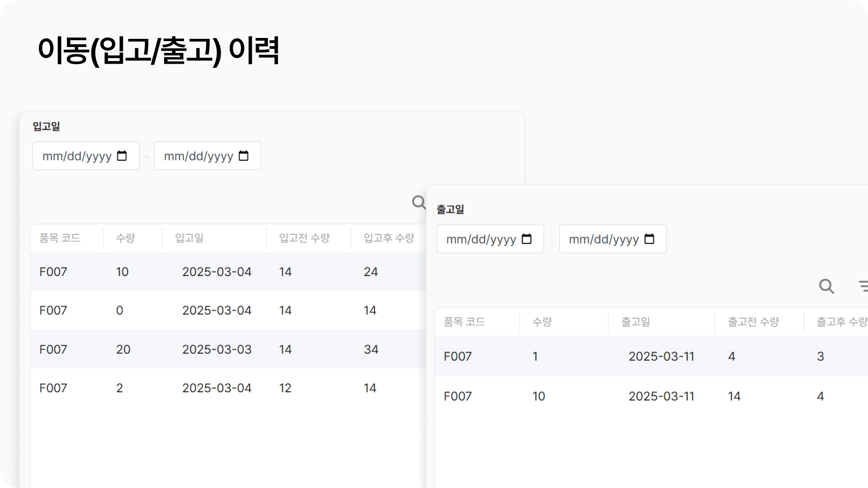Select F007 in 입고 row with quantity 20

(53, 349)
